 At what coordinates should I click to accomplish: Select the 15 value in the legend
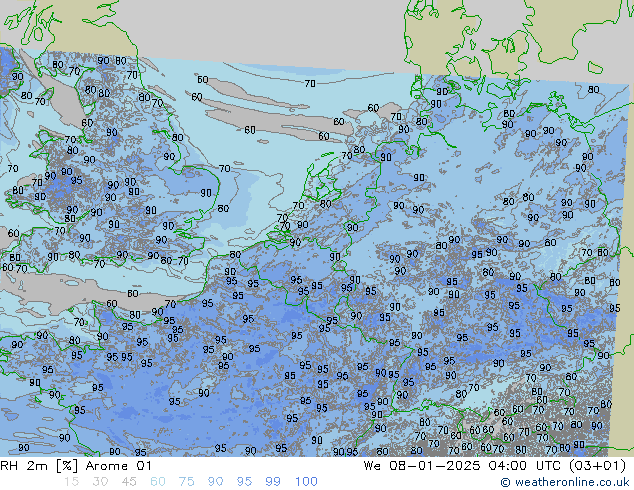point(71,482)
